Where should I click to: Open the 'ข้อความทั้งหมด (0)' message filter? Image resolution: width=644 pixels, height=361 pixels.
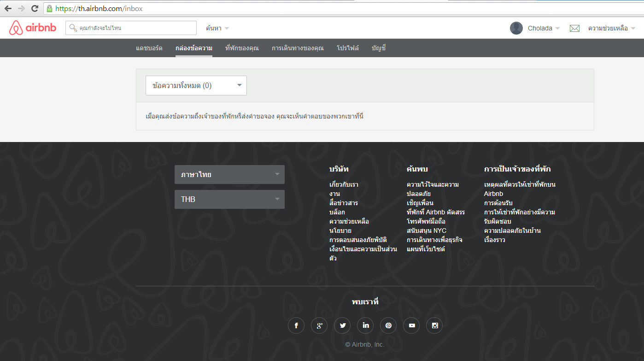[196, 86]
